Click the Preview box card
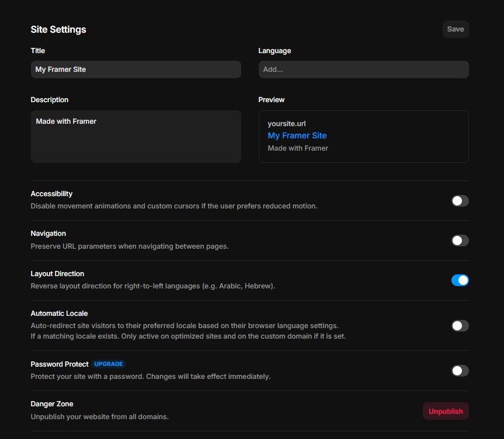This screenshot has height=439, width=504. 363,137
